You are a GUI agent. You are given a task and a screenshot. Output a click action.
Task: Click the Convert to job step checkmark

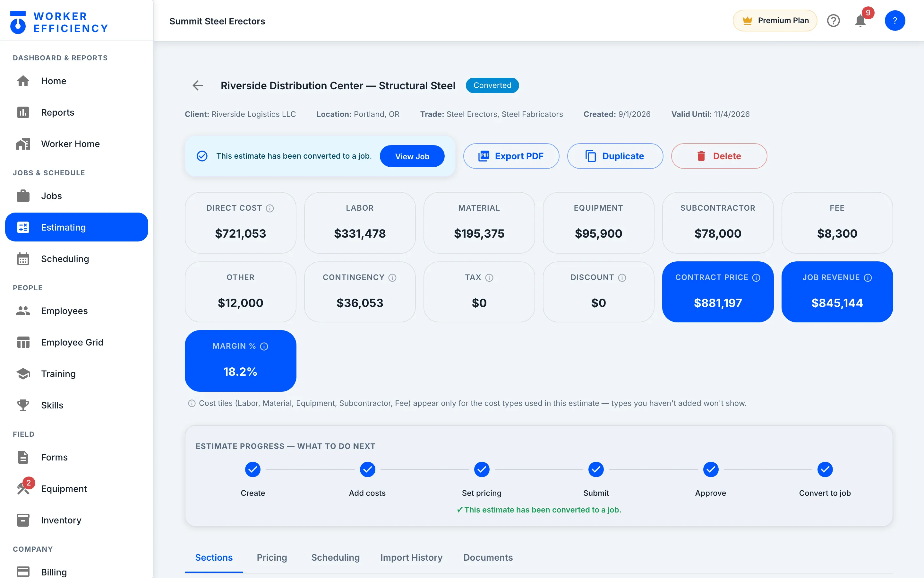pos(825,469)
